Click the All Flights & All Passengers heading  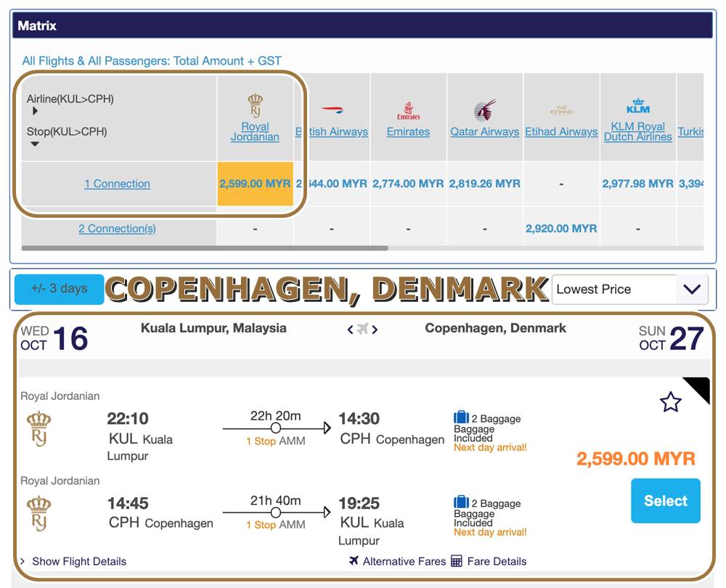152,61
